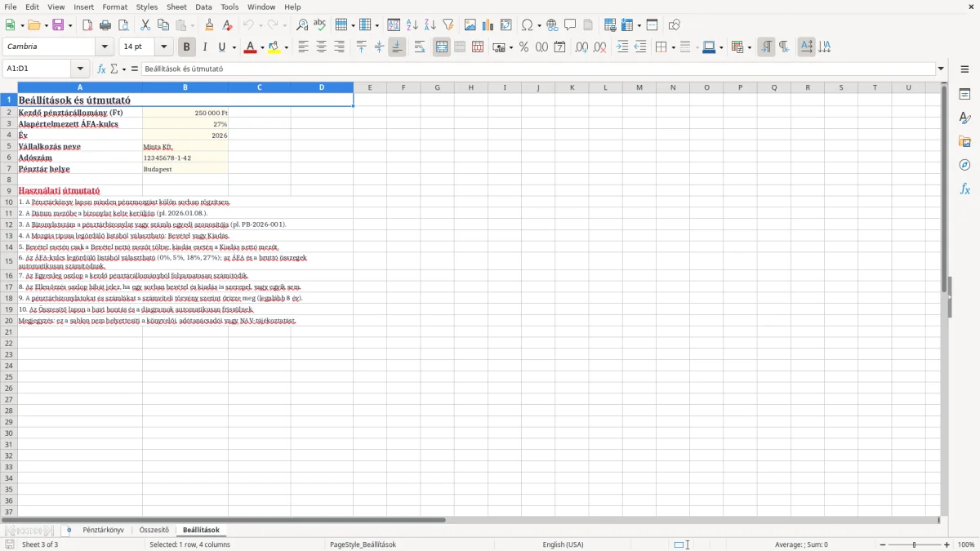Open Conditional Formatting dropdown arrow
This screenshot has width=980, height=551.
pos(749,47)
